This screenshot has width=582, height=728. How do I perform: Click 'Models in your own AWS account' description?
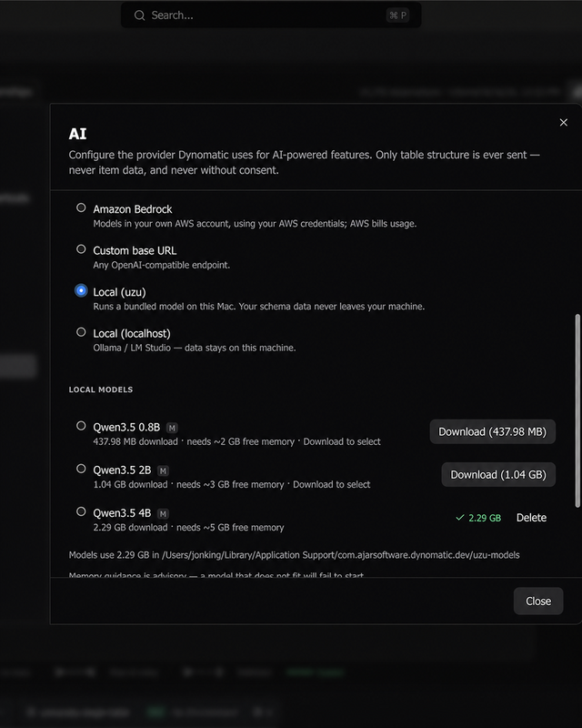point(255,224)
